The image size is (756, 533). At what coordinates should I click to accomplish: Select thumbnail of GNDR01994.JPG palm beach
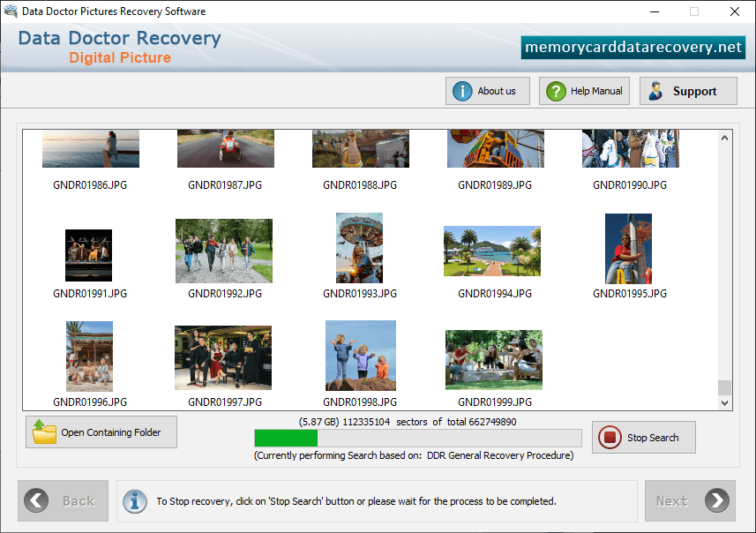pos(492,251)
